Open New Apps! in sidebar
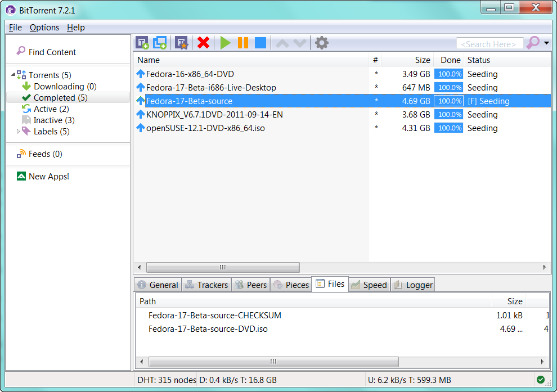 coord(49,176)
